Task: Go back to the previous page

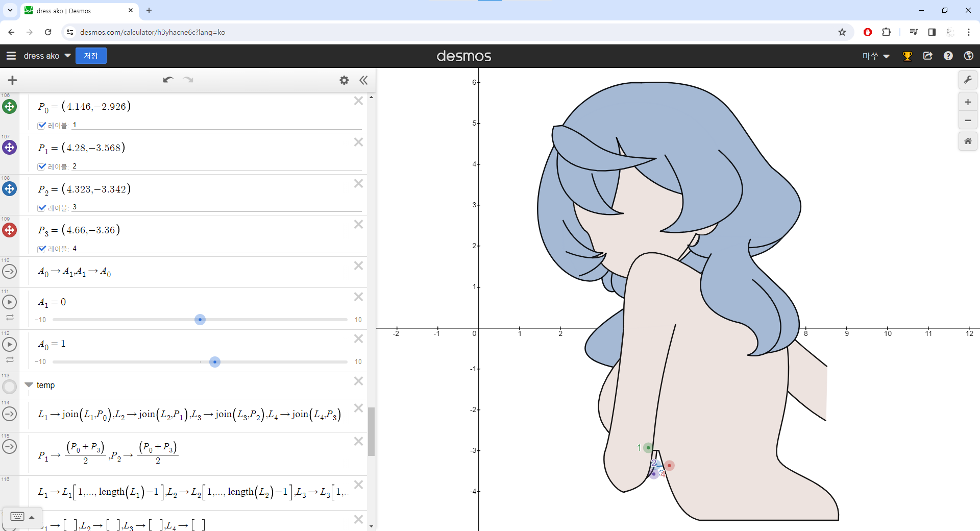Action: pyautogui.click(x=11, y=32)
